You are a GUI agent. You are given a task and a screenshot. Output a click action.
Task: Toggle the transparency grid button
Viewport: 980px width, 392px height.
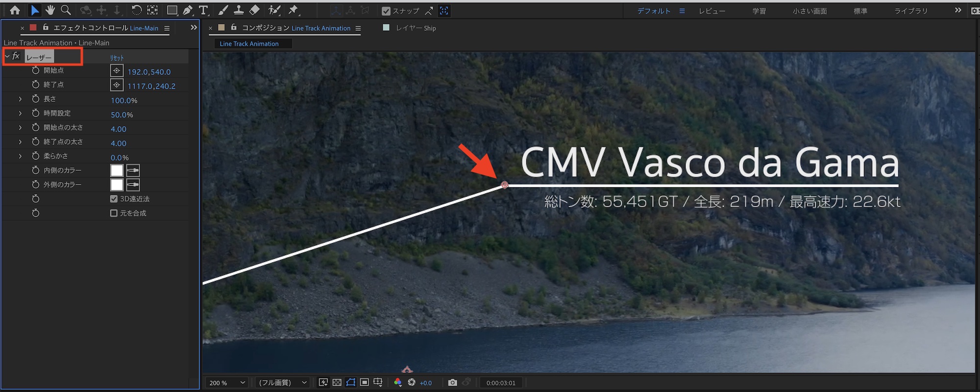pos(337,383)
